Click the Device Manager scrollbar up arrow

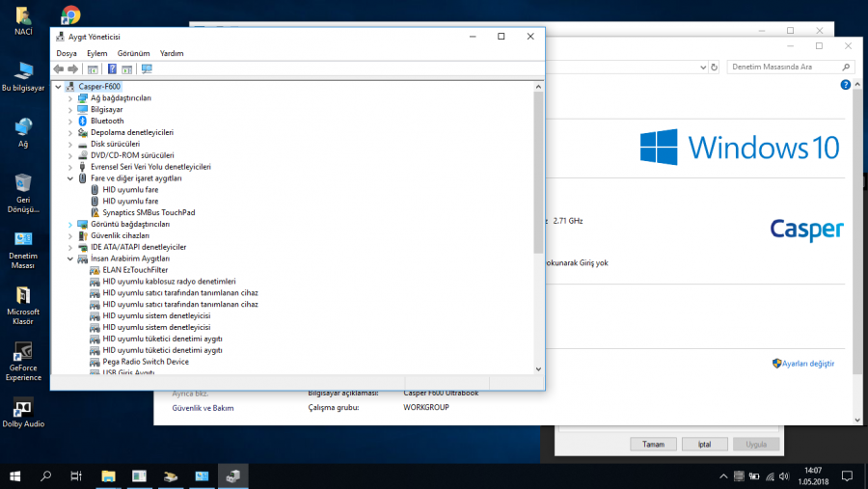(538, 87)
